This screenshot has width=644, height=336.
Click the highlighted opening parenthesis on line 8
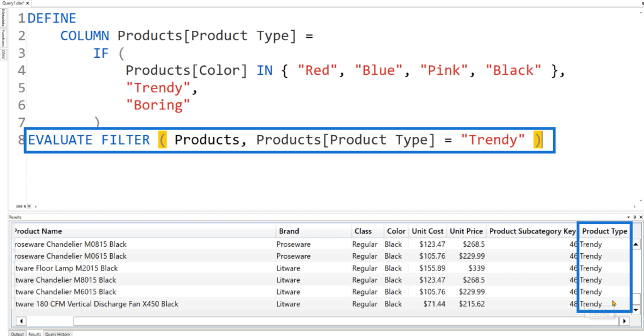point(162,140)
